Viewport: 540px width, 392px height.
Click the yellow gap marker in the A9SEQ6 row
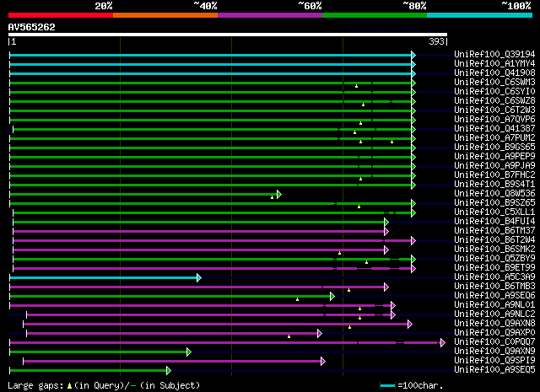tap(297, 299)
